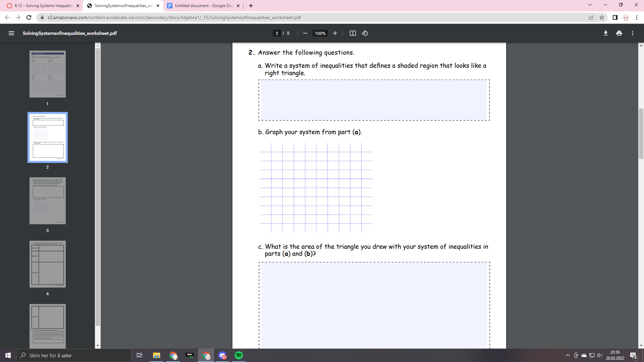
Task: Go back to the previous page
Action: point(7,17)
